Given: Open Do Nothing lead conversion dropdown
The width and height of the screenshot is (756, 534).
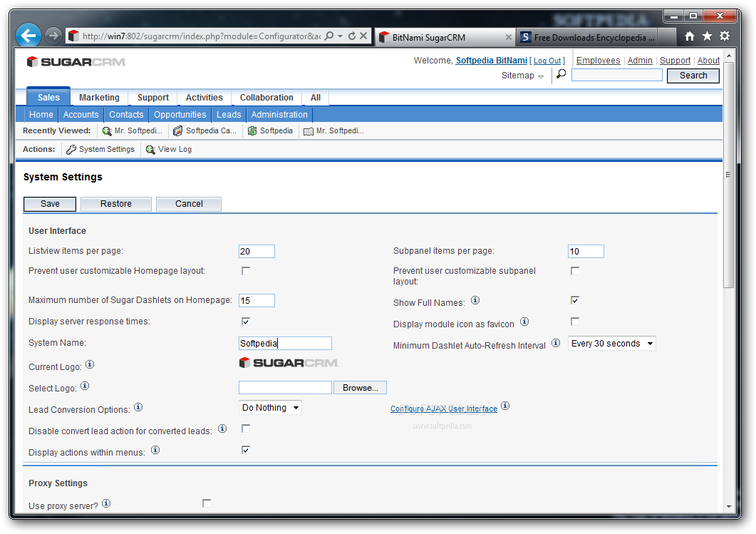Looking at the screenshot, I should (270, 408).
